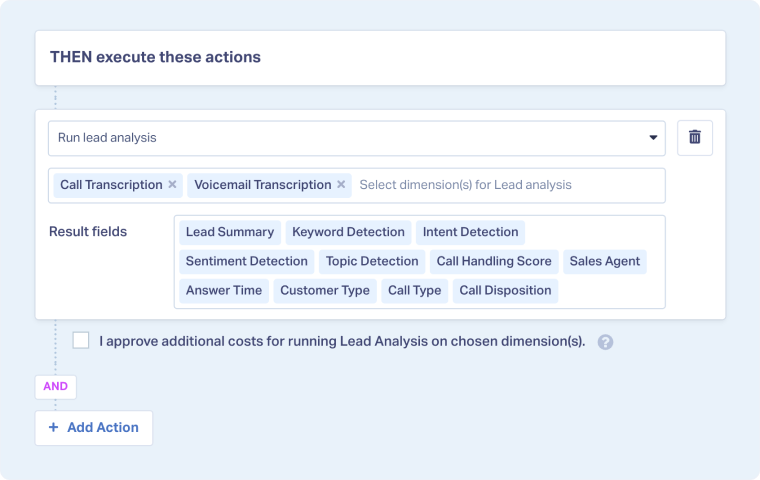Click the Sentiment Detection field tag
The image size is (760, 480).
coord(246,262)
